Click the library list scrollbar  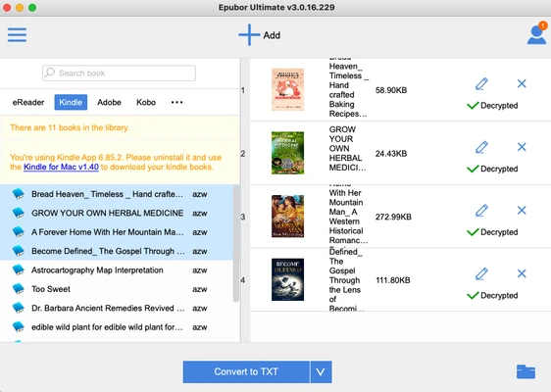pos(236,243)
